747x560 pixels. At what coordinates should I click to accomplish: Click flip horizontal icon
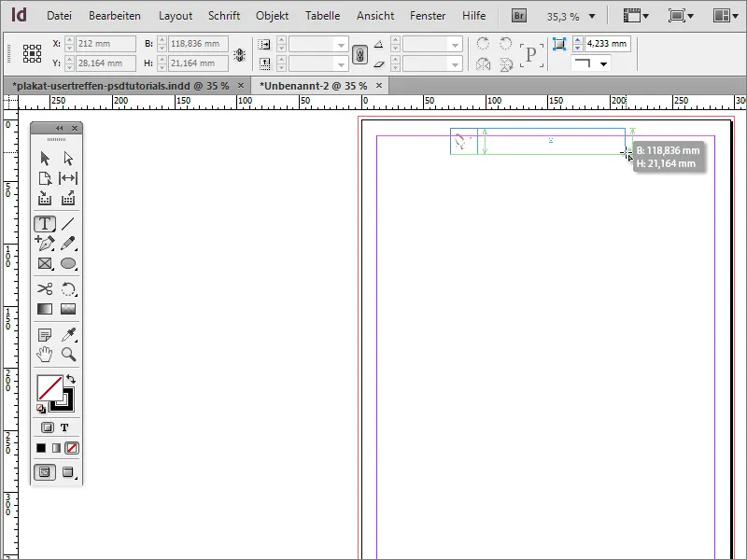[483, 63]
